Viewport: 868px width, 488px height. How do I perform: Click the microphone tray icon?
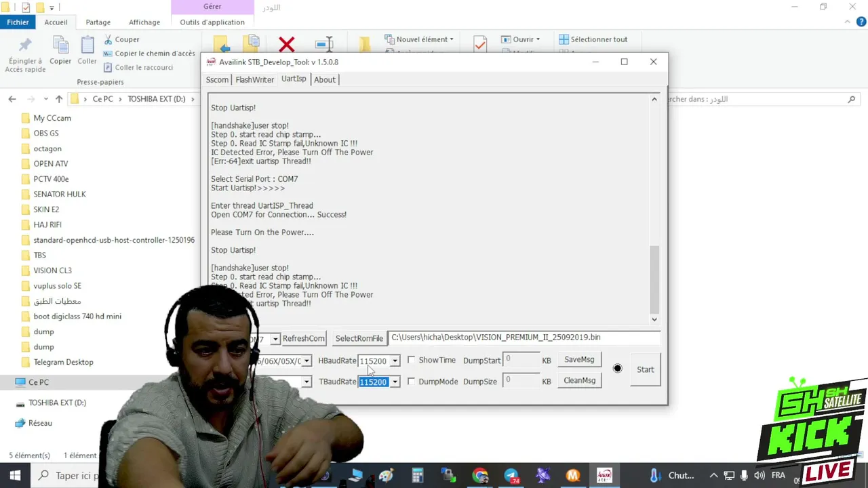click(x=744, y=475)
